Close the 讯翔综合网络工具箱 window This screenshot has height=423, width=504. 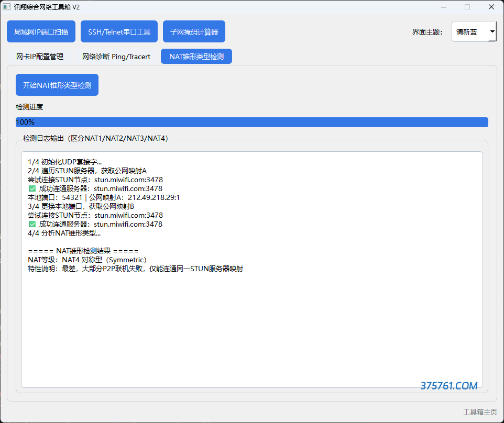tap(491, 7)
